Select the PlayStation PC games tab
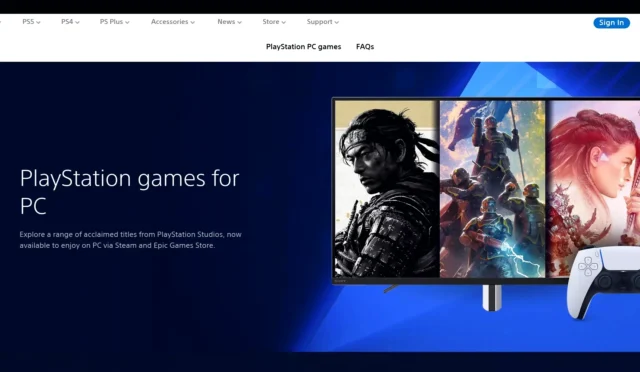The image size is (640, 372). pos(303,47)
